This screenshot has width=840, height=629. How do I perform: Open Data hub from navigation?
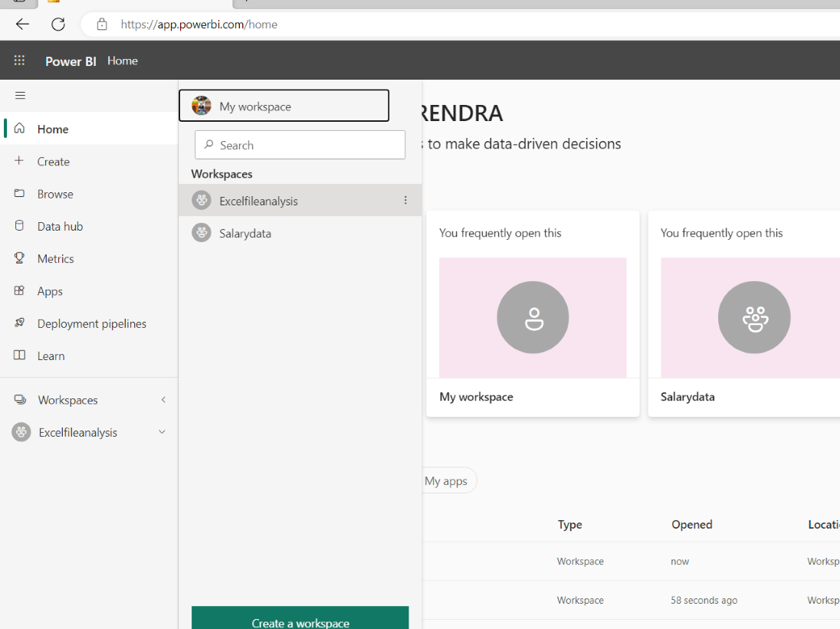pyautogui.click(x=90, y=226)
